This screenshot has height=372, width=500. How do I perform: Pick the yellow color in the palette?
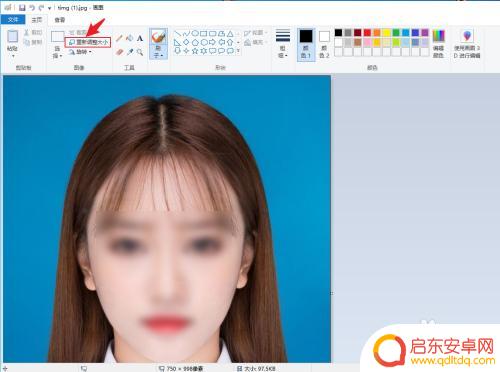(x=386, y=32)
